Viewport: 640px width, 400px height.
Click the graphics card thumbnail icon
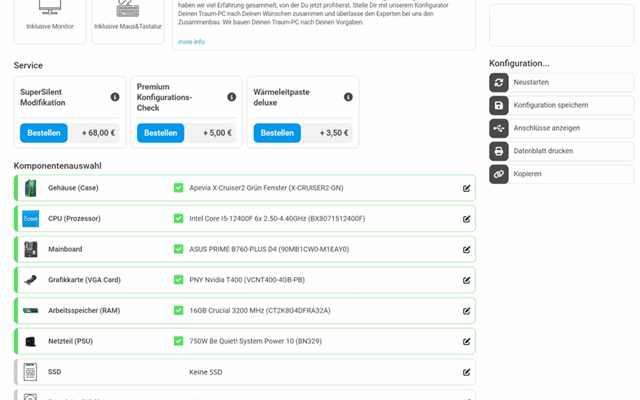pyautogui.click(x=31, y=280)
